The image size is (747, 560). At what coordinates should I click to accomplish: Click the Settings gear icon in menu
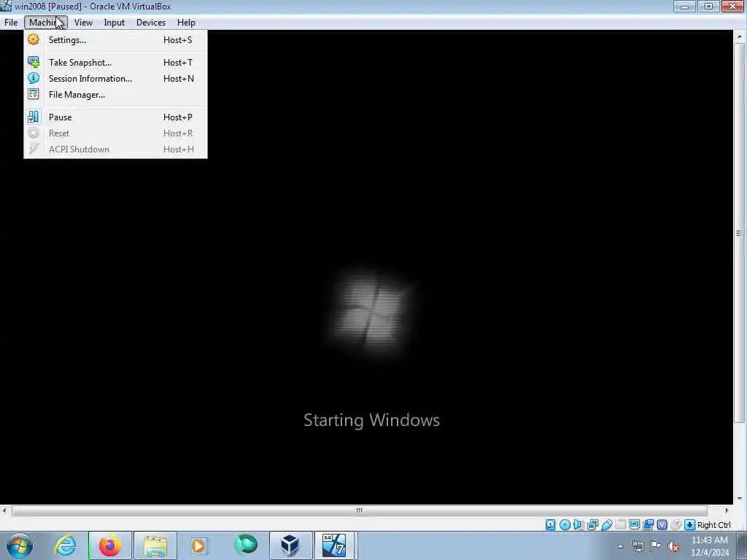click(34, 39)
